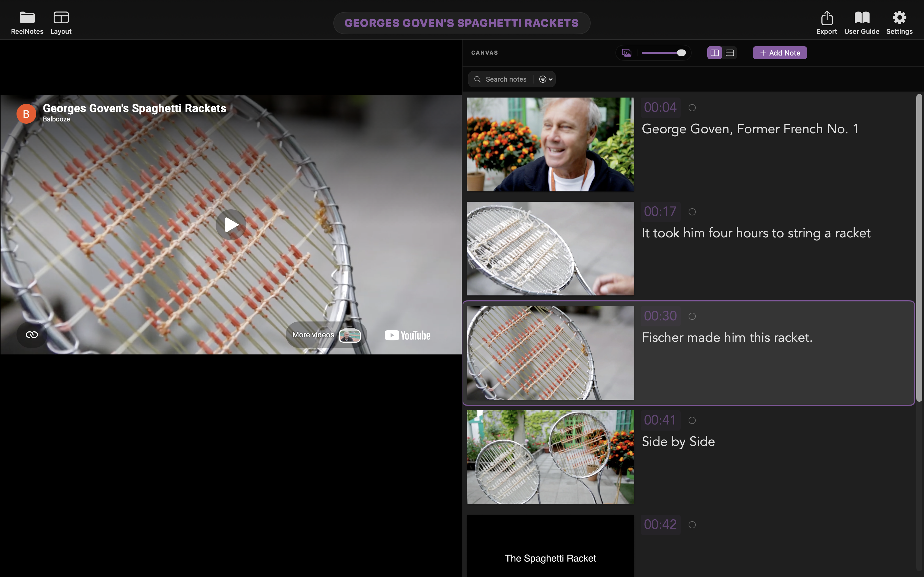Toggle the circle marker on the 00:30 note

pos(692,316)
